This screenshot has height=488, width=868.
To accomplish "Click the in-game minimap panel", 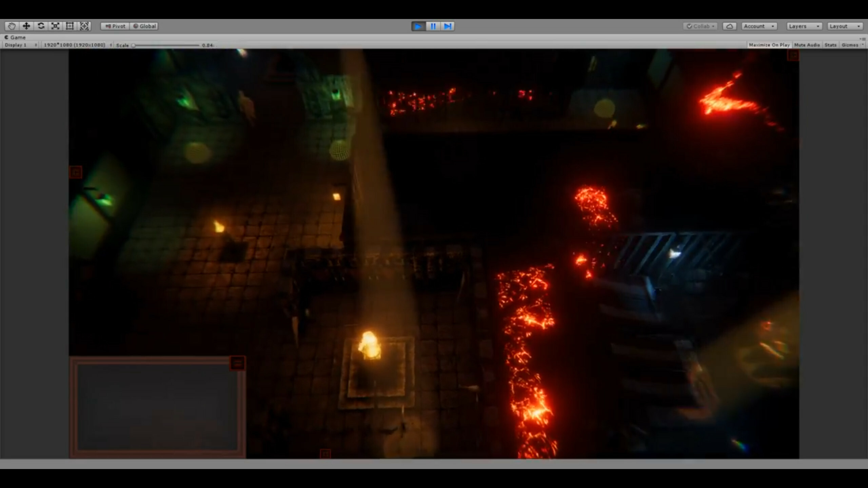I will coord(158,407).
